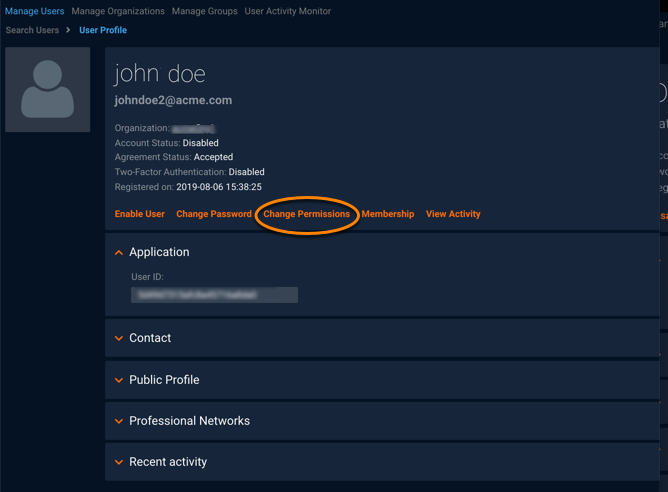Screen dimensions: 668x492
Task: Click the chevron beside Recent activity
Action: [120, 463]
